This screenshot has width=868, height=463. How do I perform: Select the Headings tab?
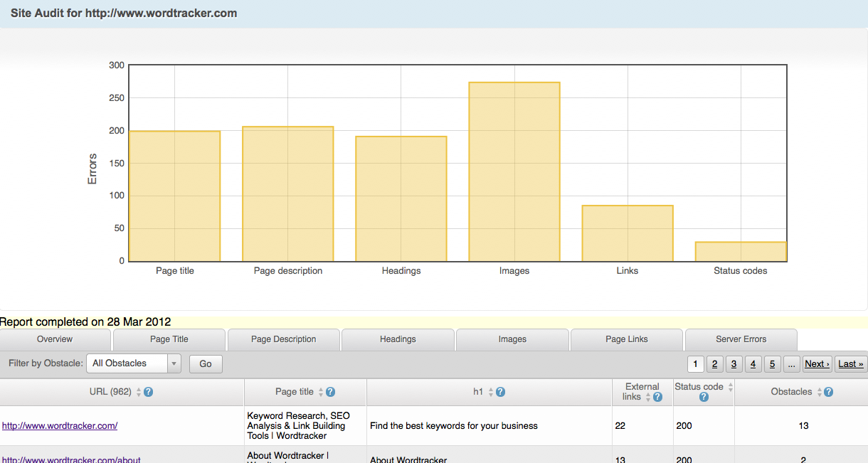coord(398,339)
